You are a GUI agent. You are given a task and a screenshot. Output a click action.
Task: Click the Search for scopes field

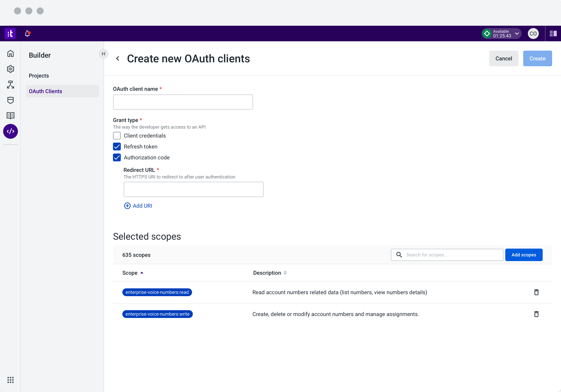point(447,255)
